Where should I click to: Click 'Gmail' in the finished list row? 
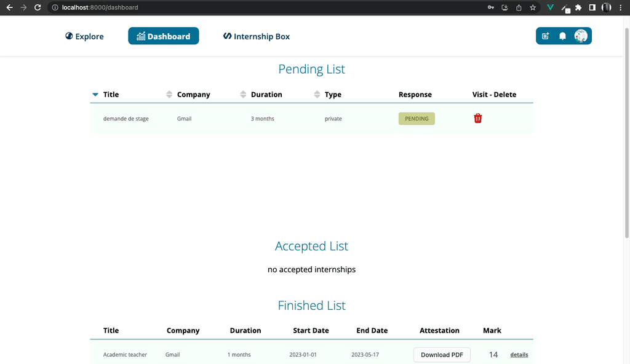click(x=172, y=355)
